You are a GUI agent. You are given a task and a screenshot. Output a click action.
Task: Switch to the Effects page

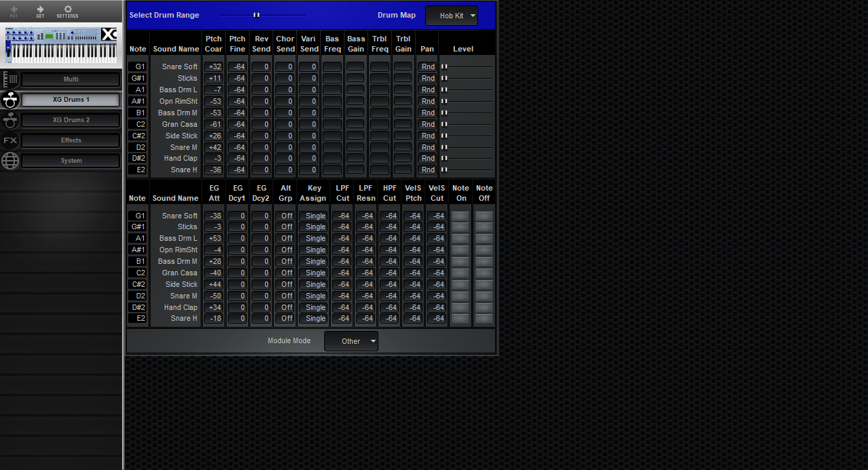[x=71, y=140]
